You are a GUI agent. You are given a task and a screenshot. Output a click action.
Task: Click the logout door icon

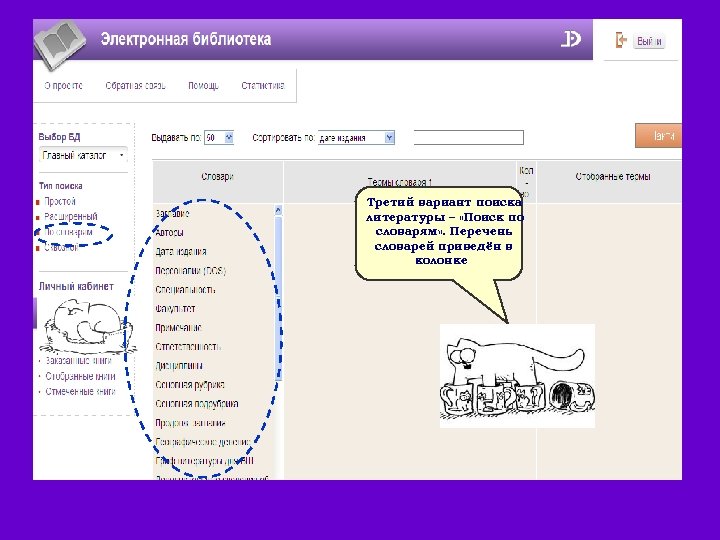[x=621, y=40]
